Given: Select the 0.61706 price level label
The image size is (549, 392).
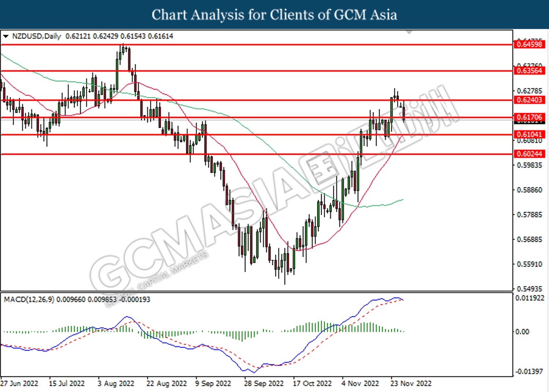Looking at the screenshot, I should point(529,117).
